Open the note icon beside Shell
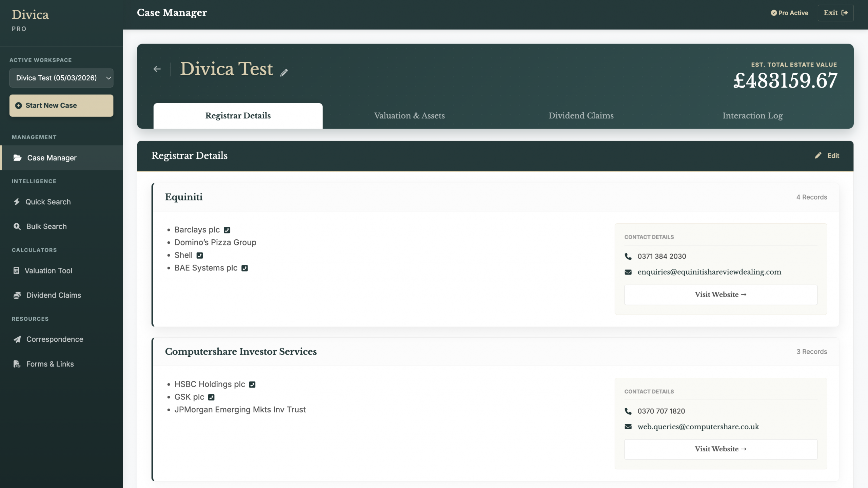 tap(200, 256)
